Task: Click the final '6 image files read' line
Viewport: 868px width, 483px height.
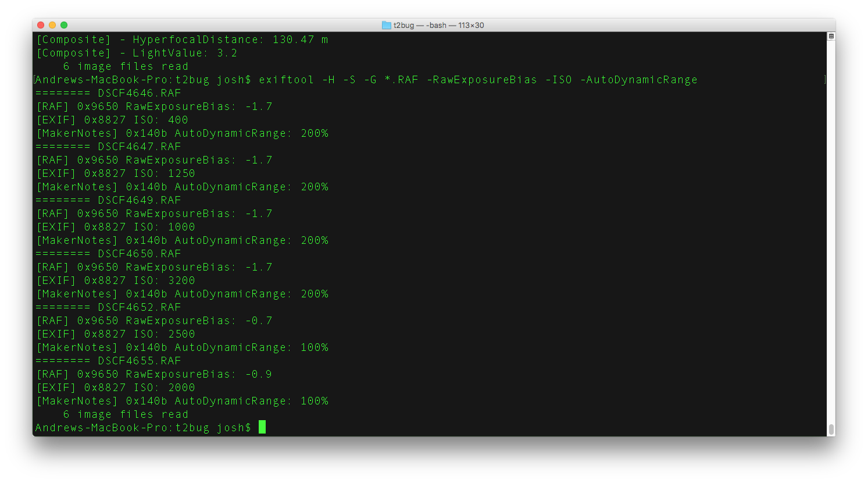Action: pos(126,414)
